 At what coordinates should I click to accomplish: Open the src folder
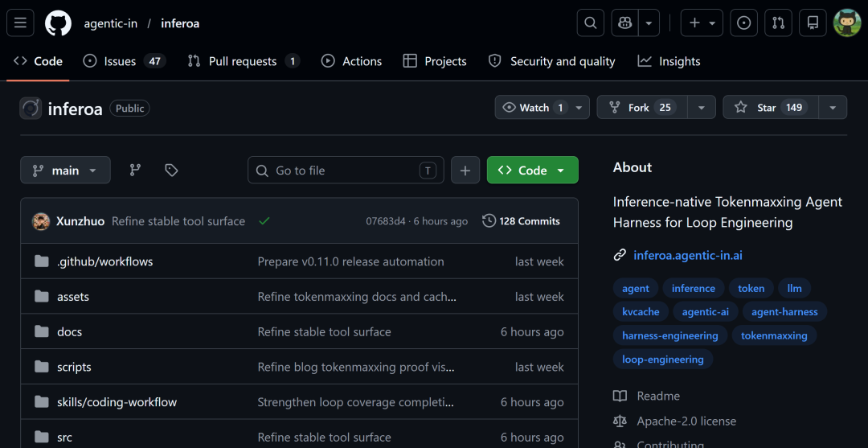tap(64, 438)
